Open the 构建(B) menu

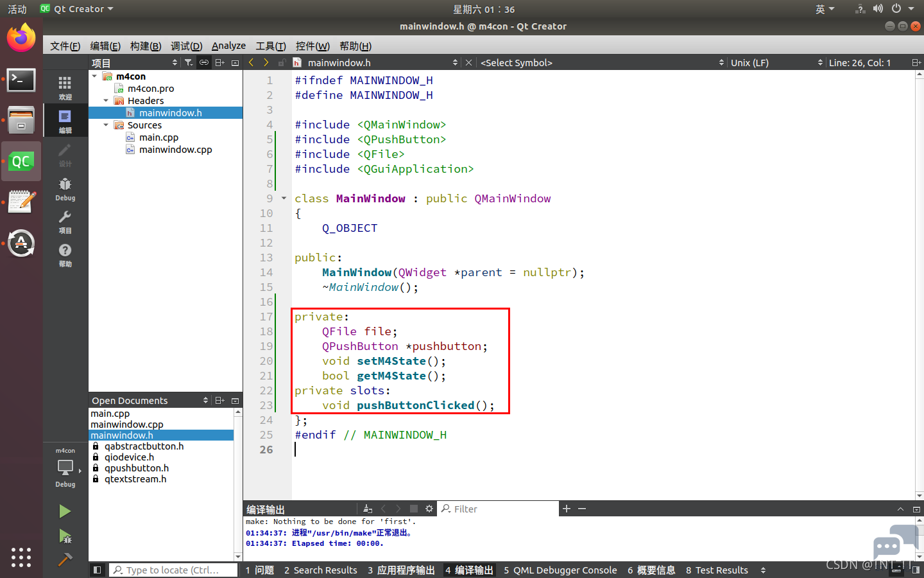coord(146,46)
